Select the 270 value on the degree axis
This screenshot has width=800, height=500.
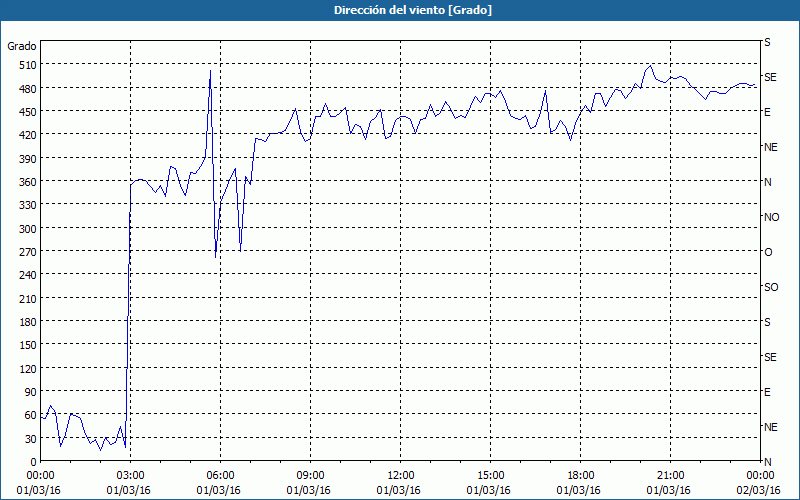click(28, 253)
